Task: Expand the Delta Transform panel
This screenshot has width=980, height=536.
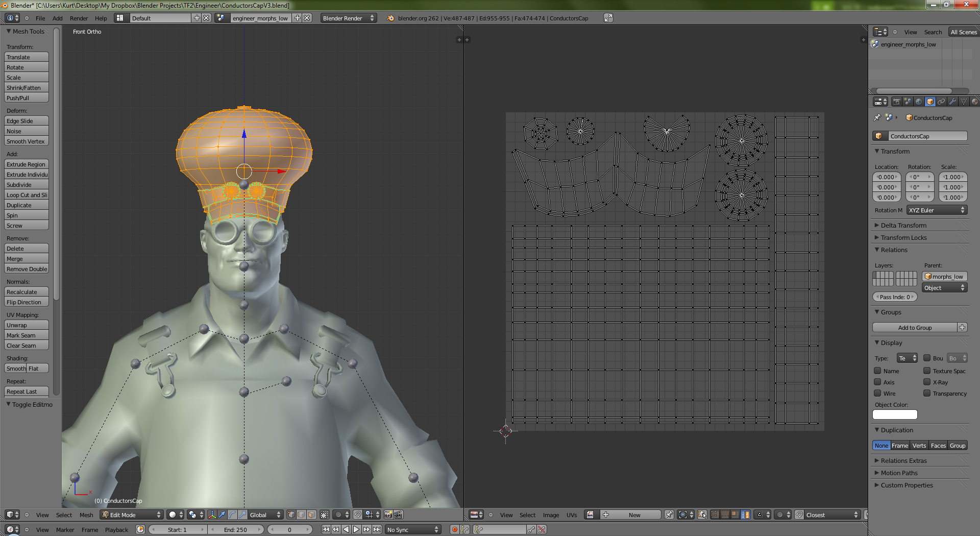Action: pyautogui.click(x=903, y=225)
